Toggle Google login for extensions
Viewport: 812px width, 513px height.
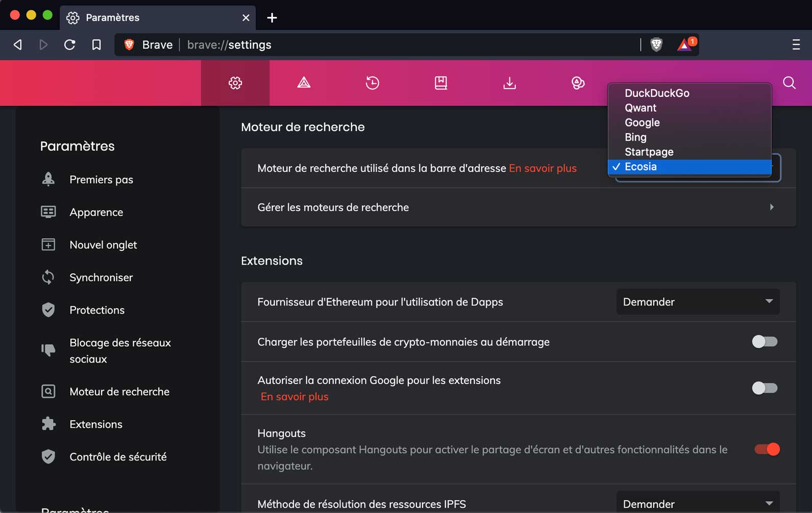tap(765, 388)
